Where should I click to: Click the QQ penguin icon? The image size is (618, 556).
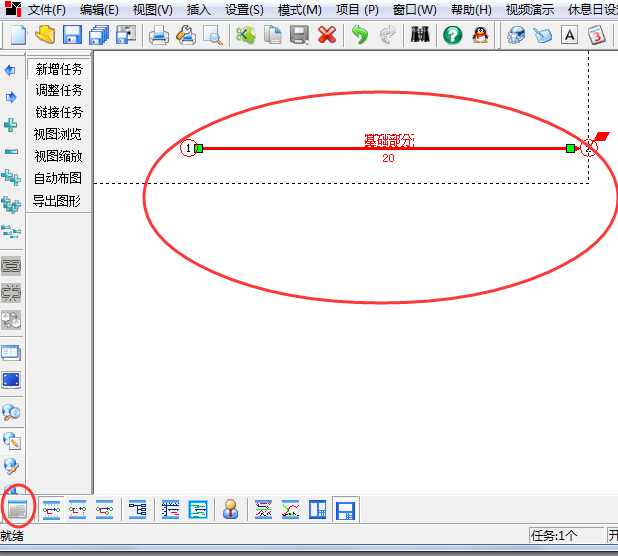tap(480, 36)
